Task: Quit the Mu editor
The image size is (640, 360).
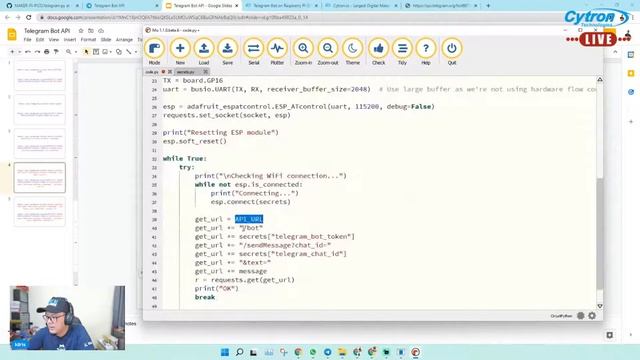Action: 451,51
